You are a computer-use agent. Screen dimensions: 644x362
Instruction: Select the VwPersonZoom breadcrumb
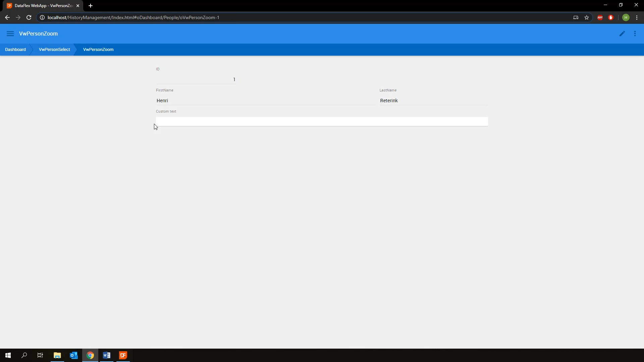(x=98, y=50)
